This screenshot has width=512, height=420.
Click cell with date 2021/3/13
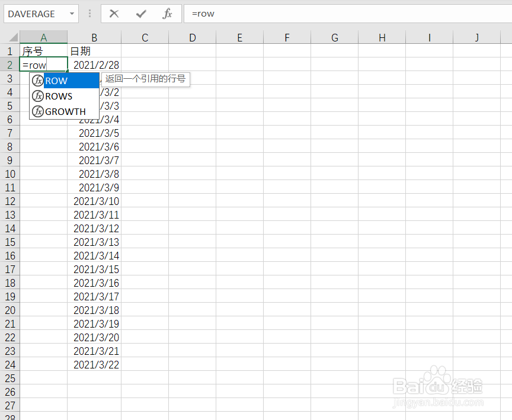coord(94,242)
